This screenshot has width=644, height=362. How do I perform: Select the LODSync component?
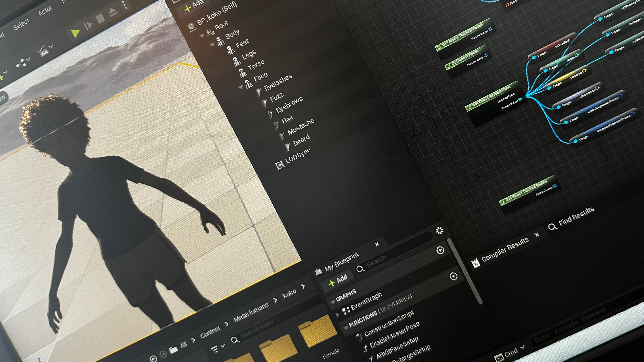[297, 156]
